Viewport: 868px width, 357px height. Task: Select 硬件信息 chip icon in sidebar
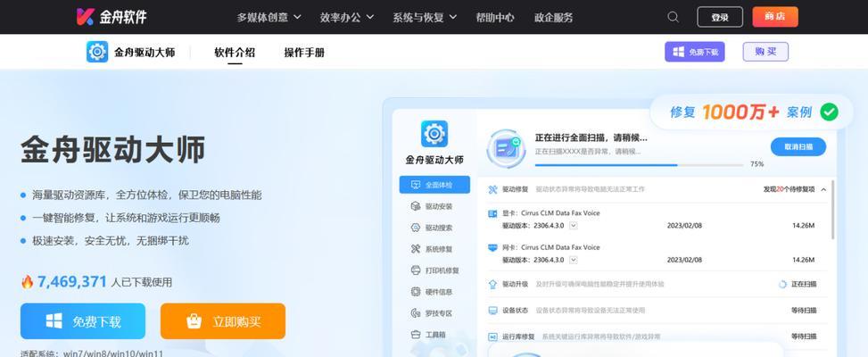(x=416, y=292)
